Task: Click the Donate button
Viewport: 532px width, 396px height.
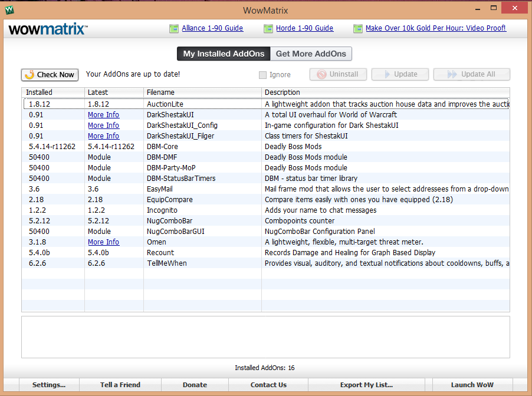Action: pyautogui.click(x=195, y=385)
